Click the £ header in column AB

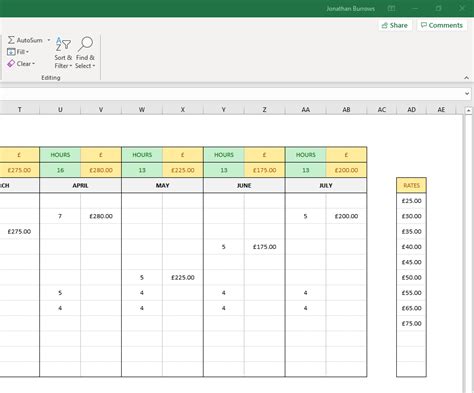[x=346, y=155]
